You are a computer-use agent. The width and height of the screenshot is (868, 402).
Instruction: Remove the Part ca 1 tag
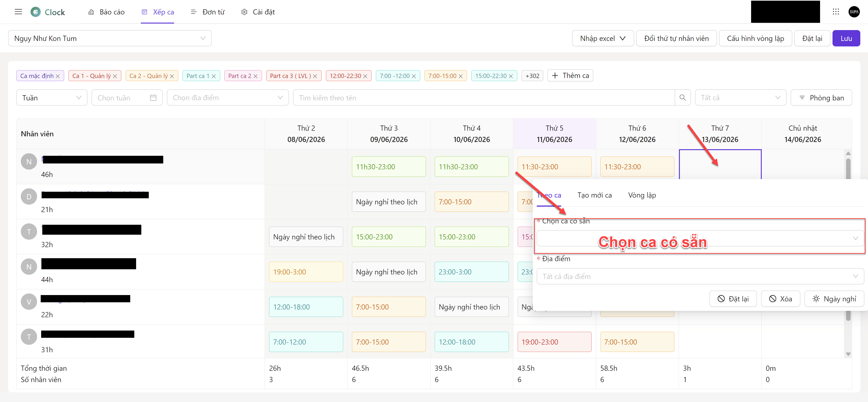click(214, 76)
